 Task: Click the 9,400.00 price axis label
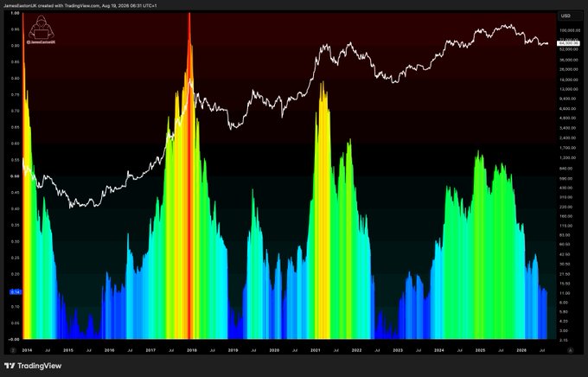coord(569,99)
